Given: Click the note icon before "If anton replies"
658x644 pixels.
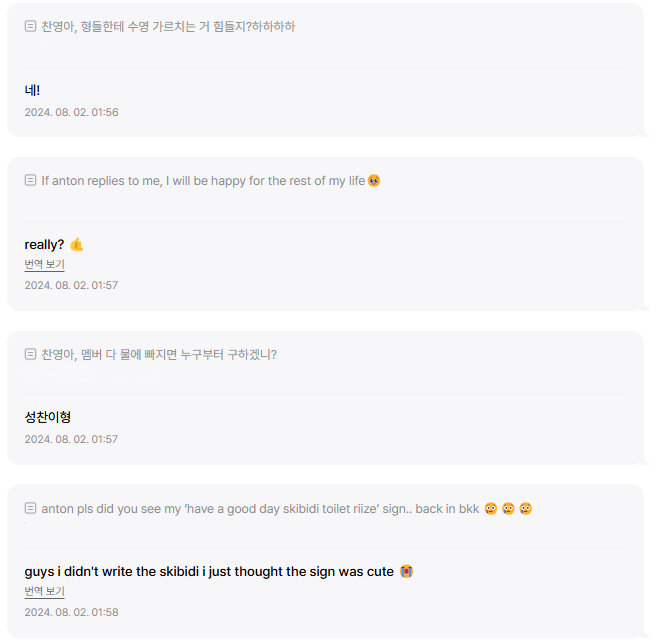Looking at the screenshot, I should pyautogui.click(x=30, y=181).
